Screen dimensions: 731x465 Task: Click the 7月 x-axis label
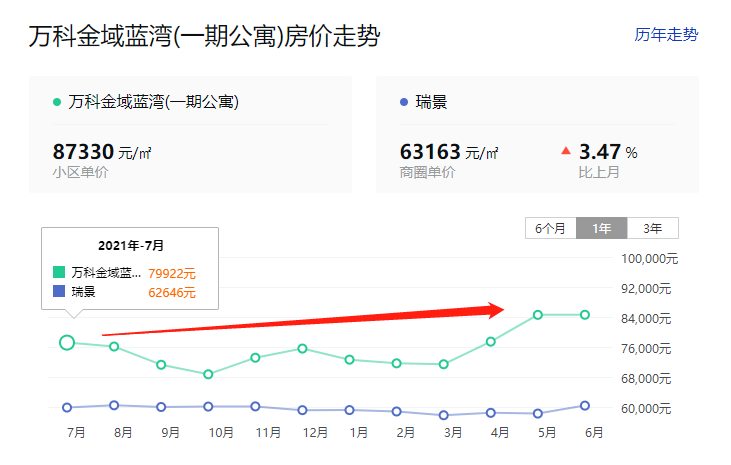coord(76,433)
